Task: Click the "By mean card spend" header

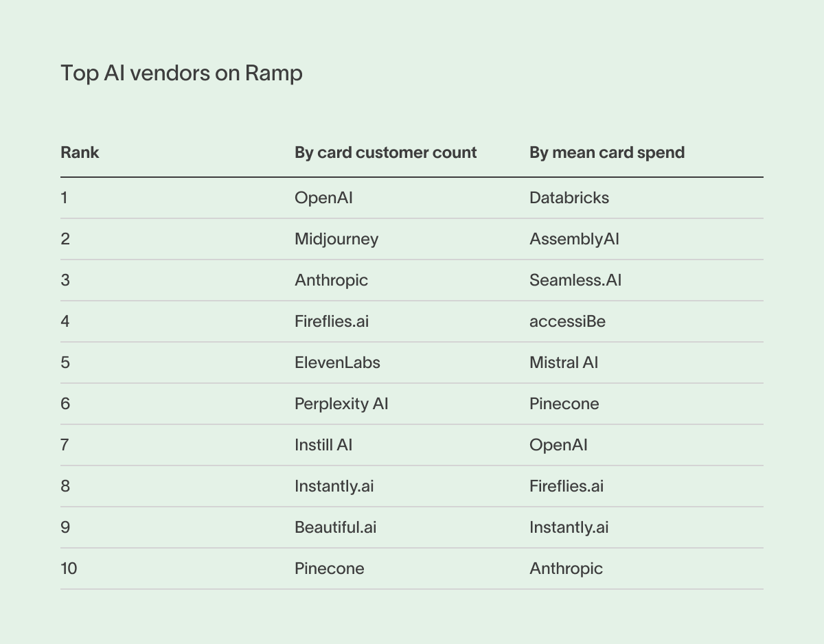Action: tap(606, 152)
